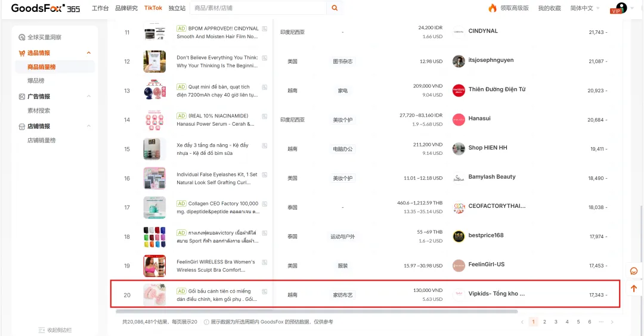Click the 运动与户外 category tag

tap(342, 237)
